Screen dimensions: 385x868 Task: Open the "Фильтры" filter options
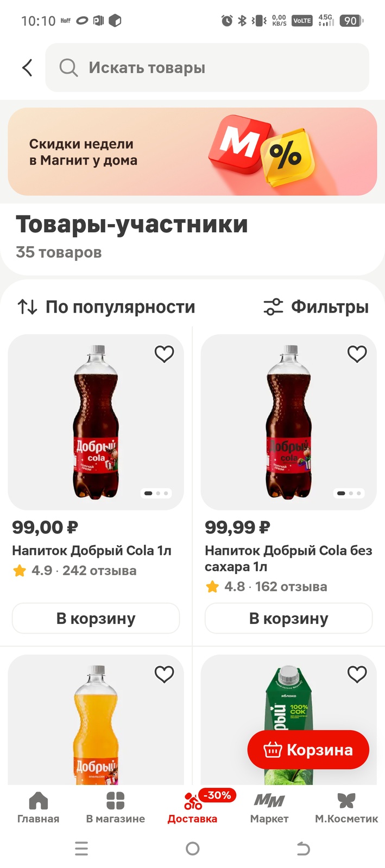tap(316, 307)
